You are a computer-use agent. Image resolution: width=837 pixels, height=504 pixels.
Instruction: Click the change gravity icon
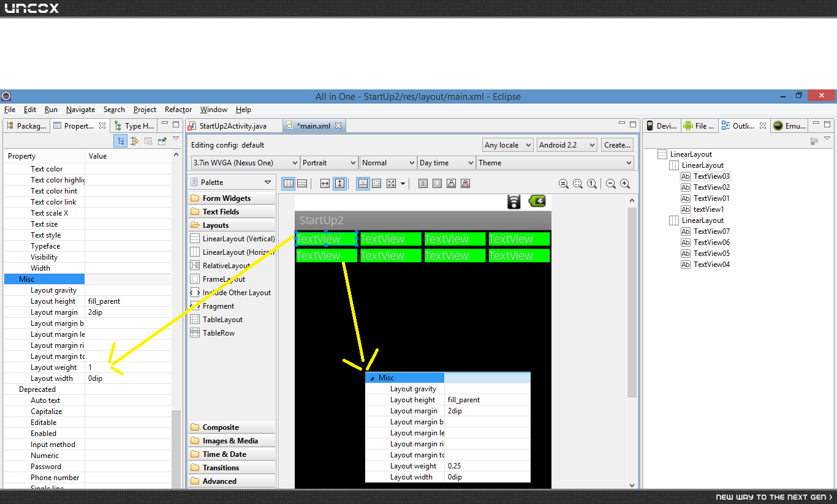[392, 183]
